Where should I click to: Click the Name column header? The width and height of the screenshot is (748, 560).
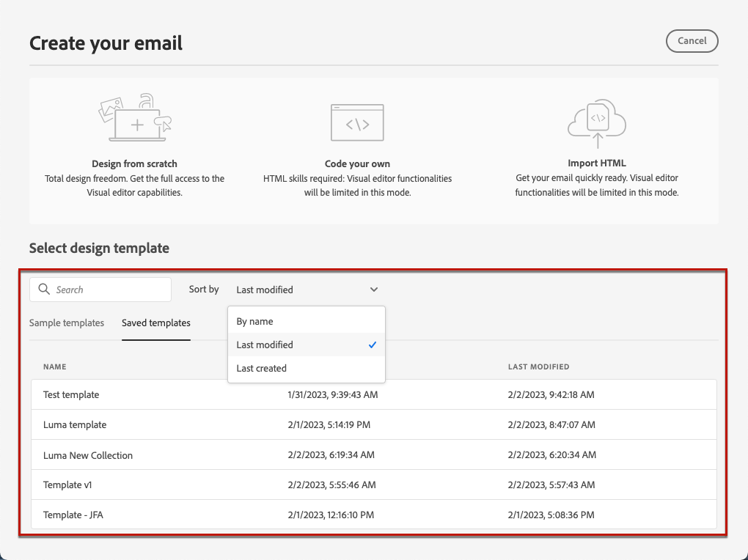[55, 366]
